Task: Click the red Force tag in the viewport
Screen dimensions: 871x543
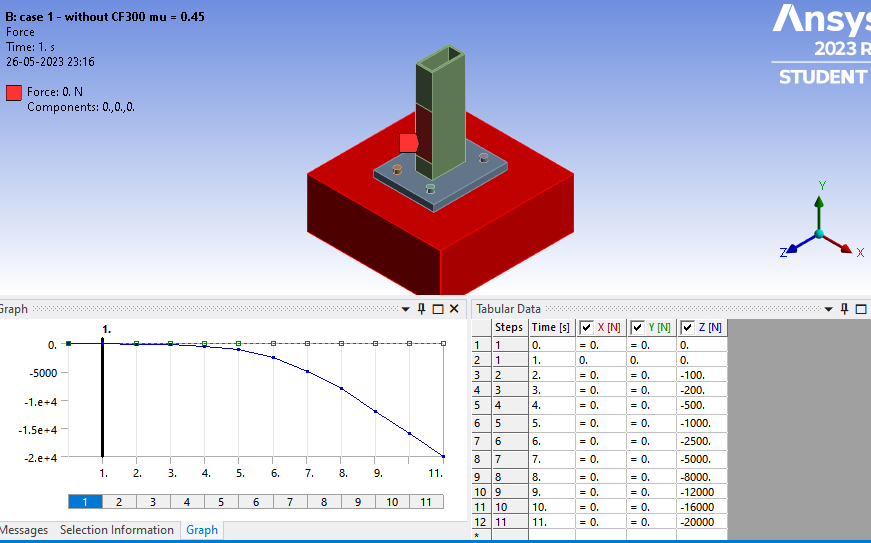Action: point(409,143)
